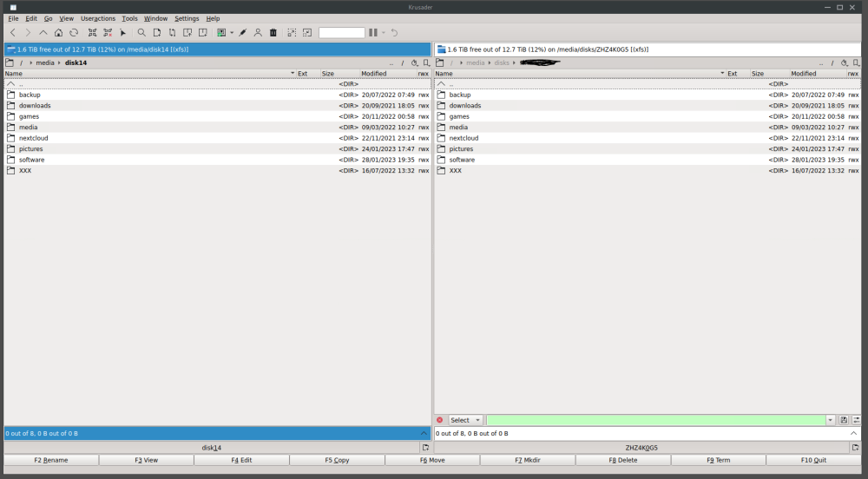
Task: Click the Unselect Group icon with red x
Action: tap(108, 33)
